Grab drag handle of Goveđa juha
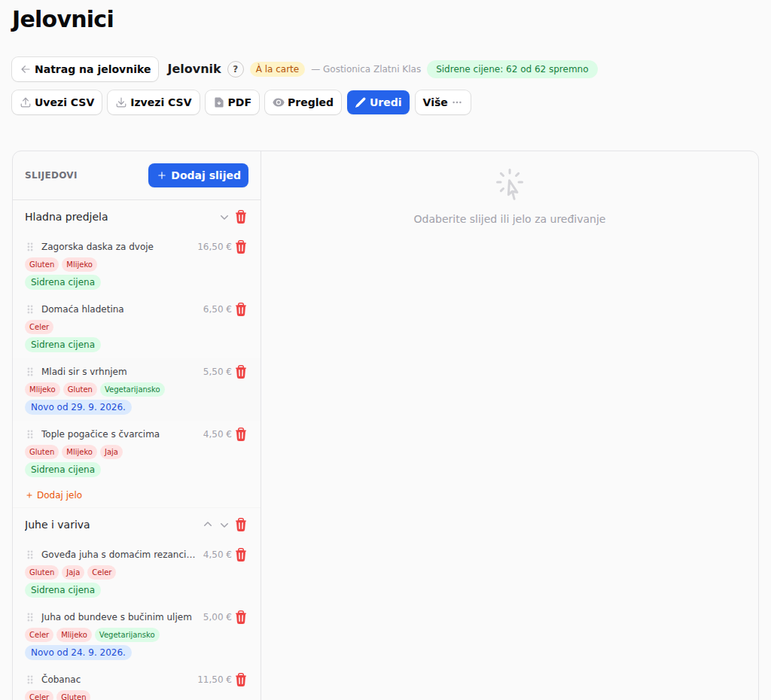Screen dimensions: 771x700 pos(30,555)
